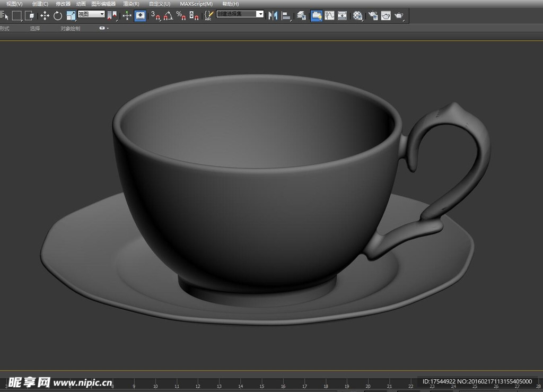Open the reference coordinate system 视图 dropdown

click(91, 14)
